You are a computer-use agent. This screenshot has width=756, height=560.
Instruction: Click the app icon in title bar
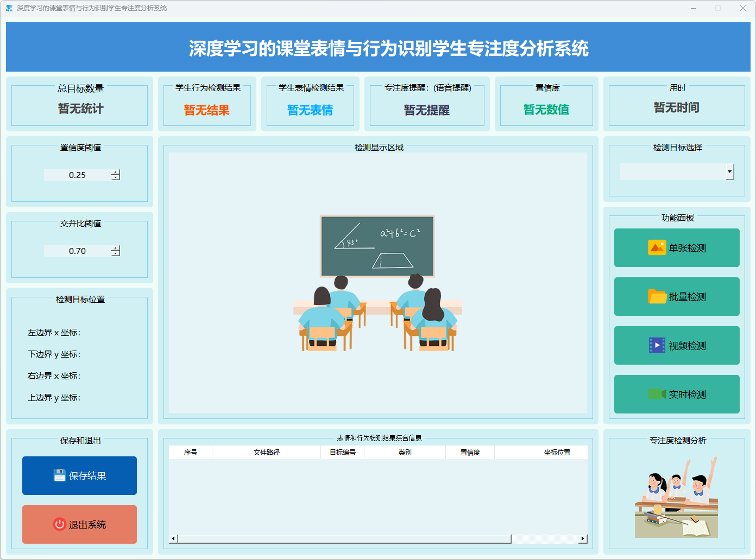(9, 8)
